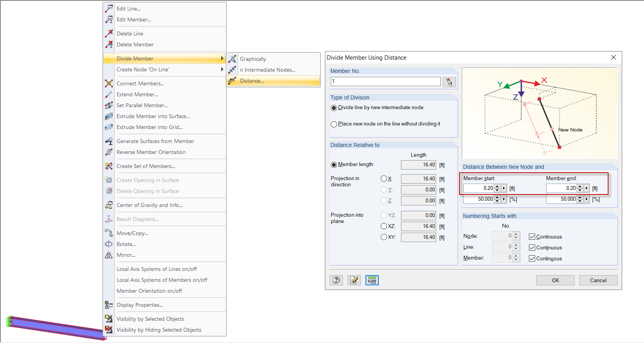Click the Edit Line icon

109,9
